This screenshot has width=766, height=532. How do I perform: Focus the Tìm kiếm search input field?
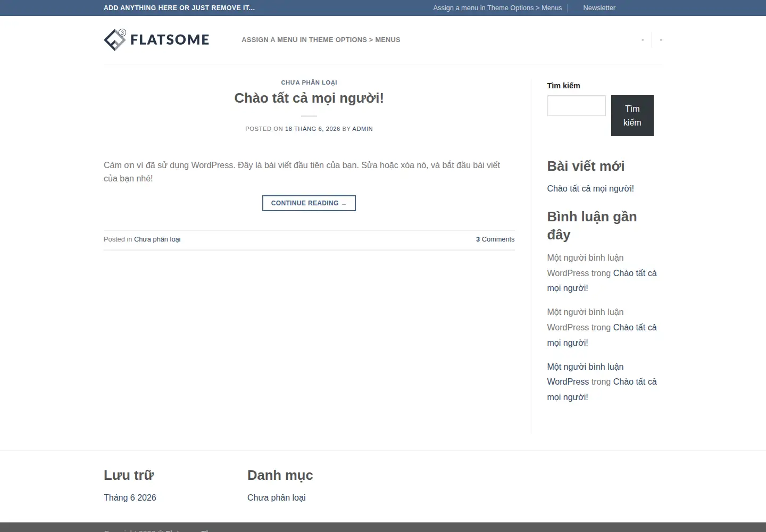pos(577,106)
